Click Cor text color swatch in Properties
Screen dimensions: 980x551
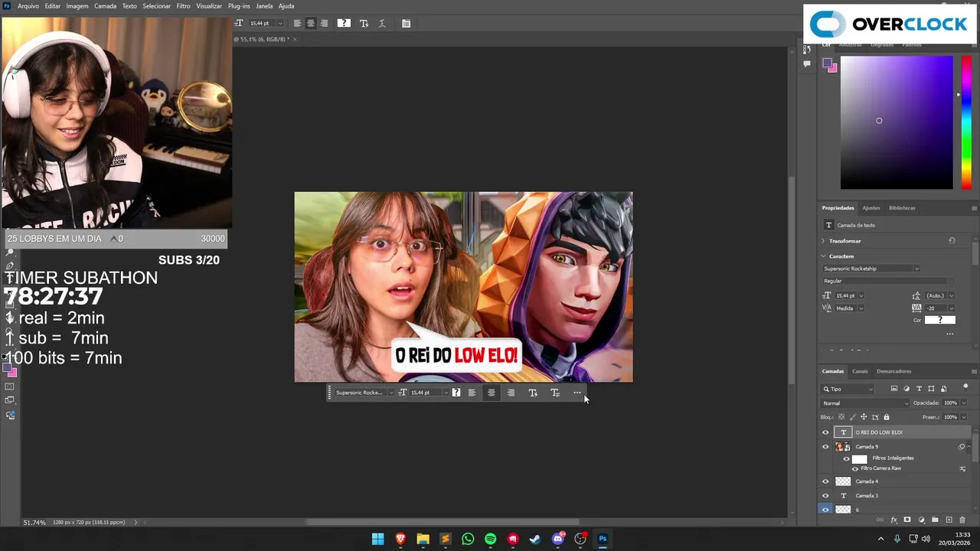[939, 320]
